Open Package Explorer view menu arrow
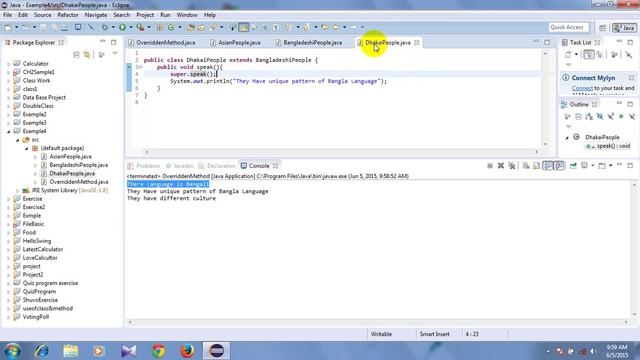The image size is (640, 360). 115,54
